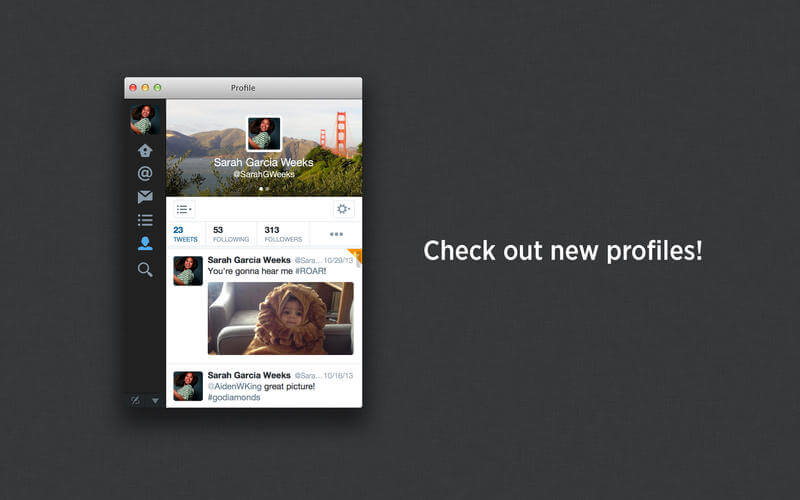Open the @AidenWKing mention link
Screen dimensions: 800x500
click(235, 386)
